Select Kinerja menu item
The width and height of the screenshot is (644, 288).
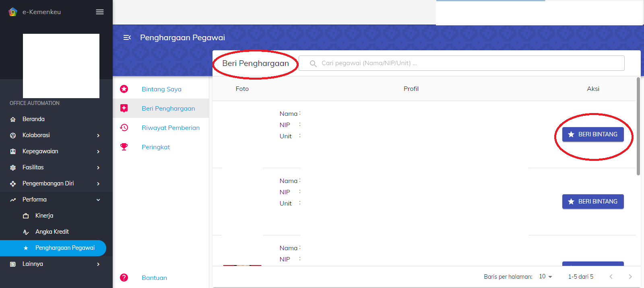click(44, 216)
